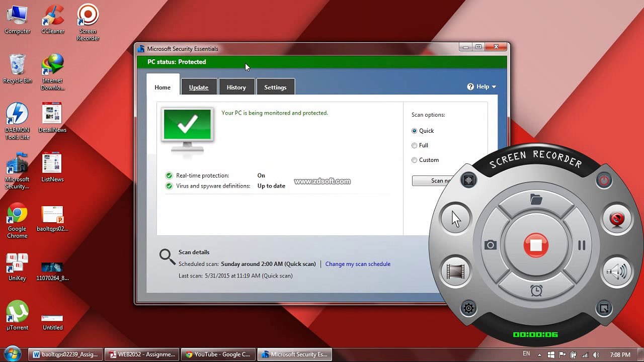
Task: Toggle the webcam button in Screen Recorder
Action: 617,219
